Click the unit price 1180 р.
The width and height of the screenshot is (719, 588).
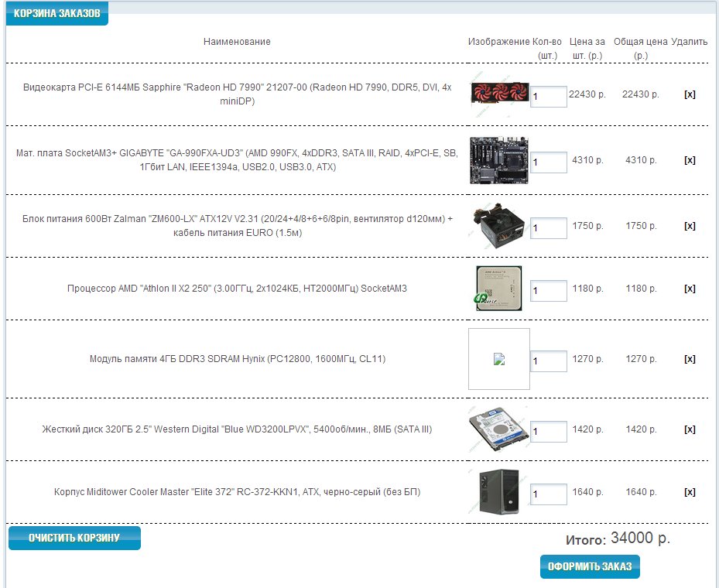[x=588, y=289]
